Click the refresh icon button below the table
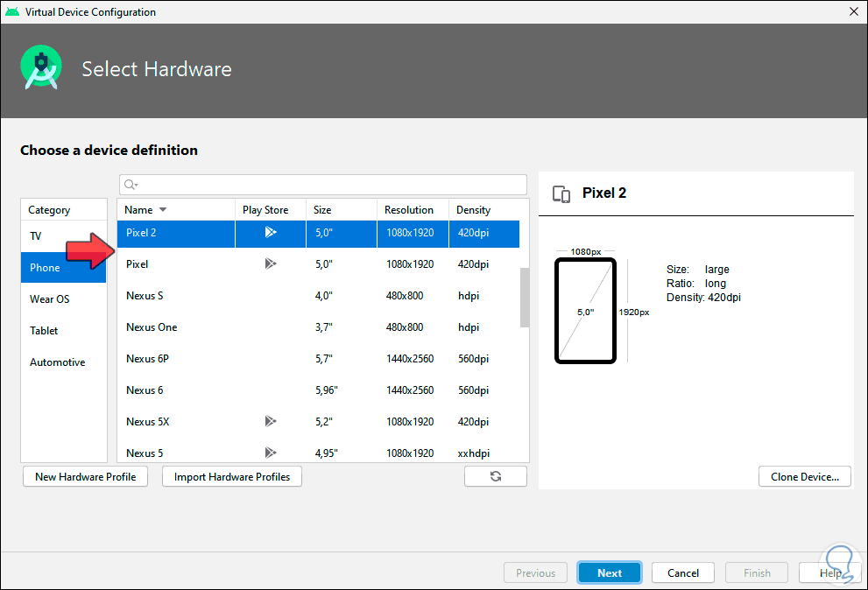This screenshot has height=590, width=868. click(x=496, y=476)
